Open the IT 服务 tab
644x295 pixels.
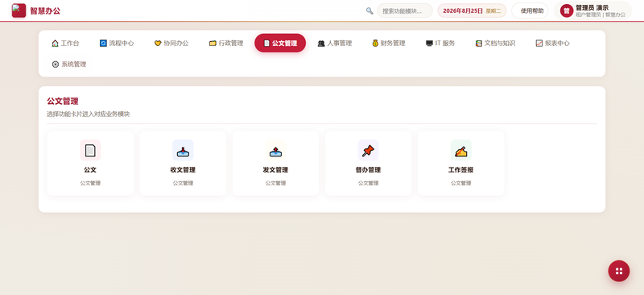coord(440,43)
